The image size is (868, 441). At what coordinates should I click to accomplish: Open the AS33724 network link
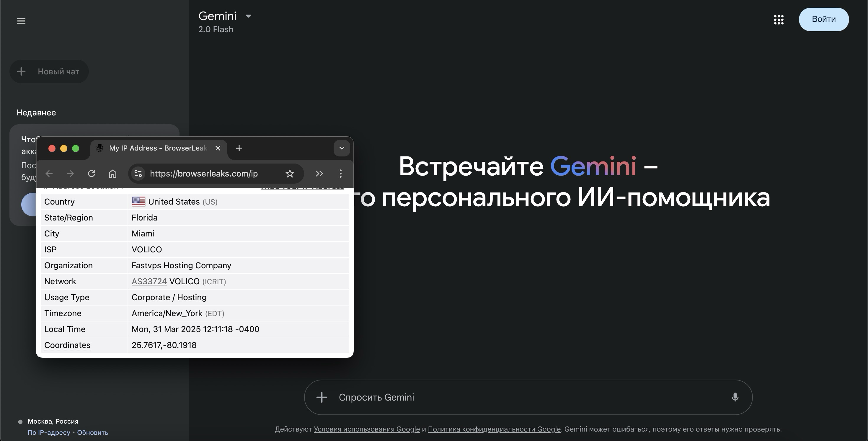click(x=149, y=281)
